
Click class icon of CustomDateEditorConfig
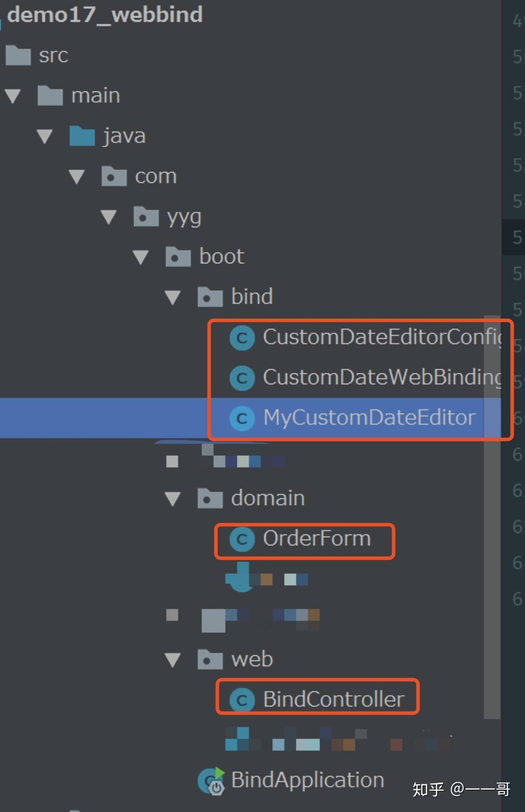(242, 338)
